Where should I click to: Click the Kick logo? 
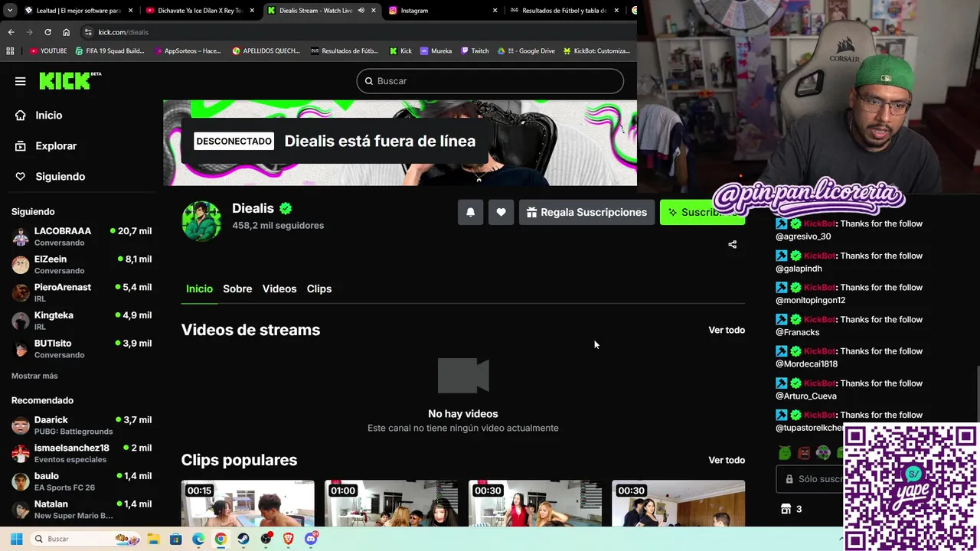click(70, 80)
